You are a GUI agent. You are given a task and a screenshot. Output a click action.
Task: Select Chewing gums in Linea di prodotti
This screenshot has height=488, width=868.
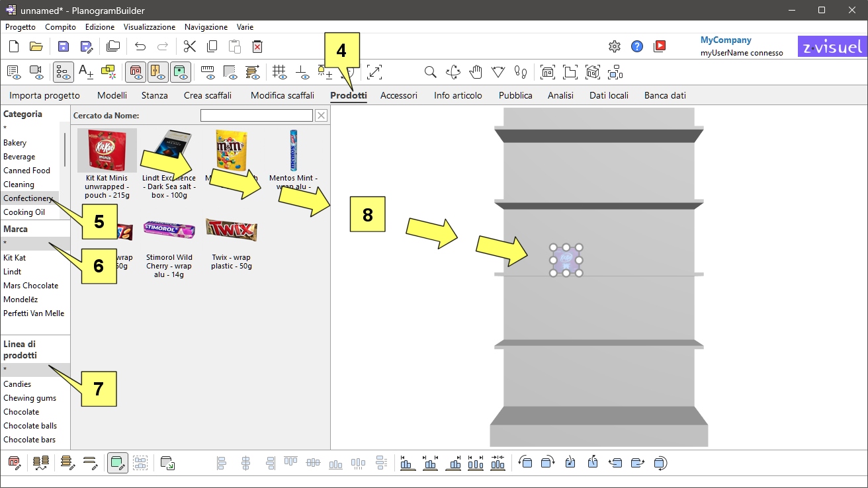click(30, 398)
